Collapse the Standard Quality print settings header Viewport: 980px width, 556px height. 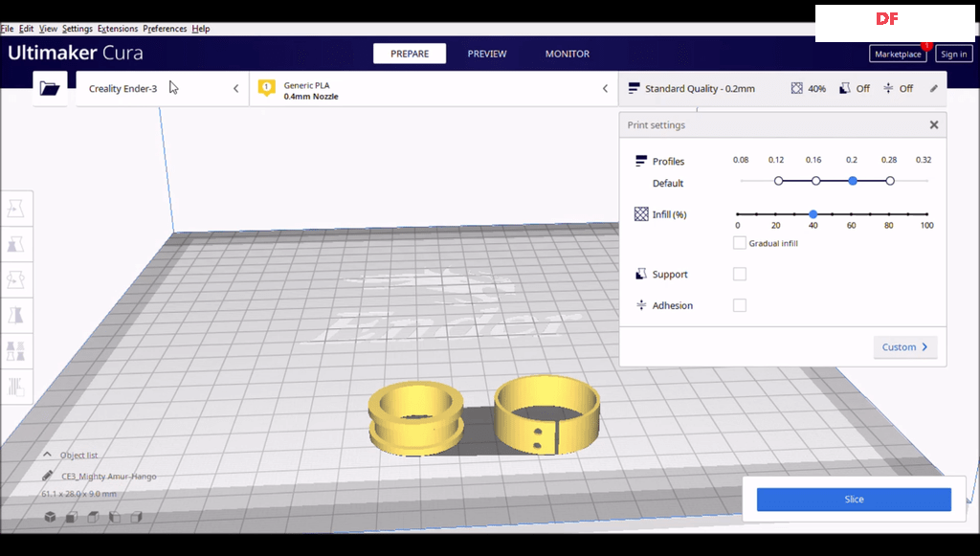[x=783, y=89]
